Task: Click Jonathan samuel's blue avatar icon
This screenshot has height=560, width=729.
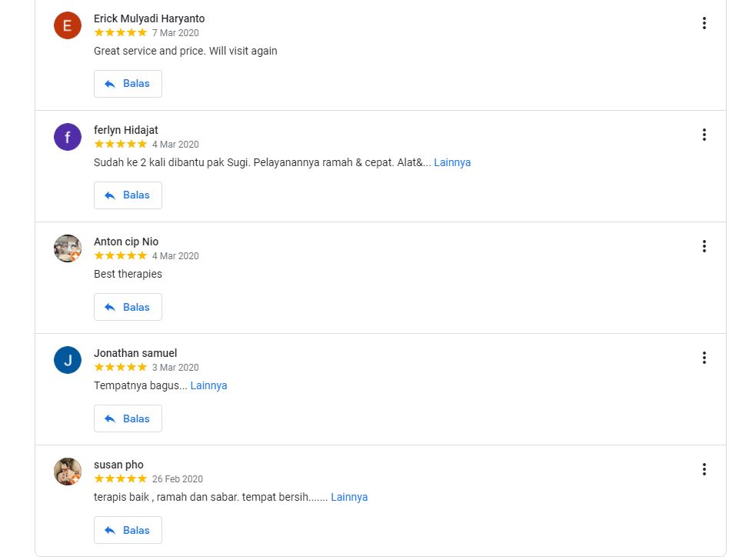Action: tap(68, 360)
